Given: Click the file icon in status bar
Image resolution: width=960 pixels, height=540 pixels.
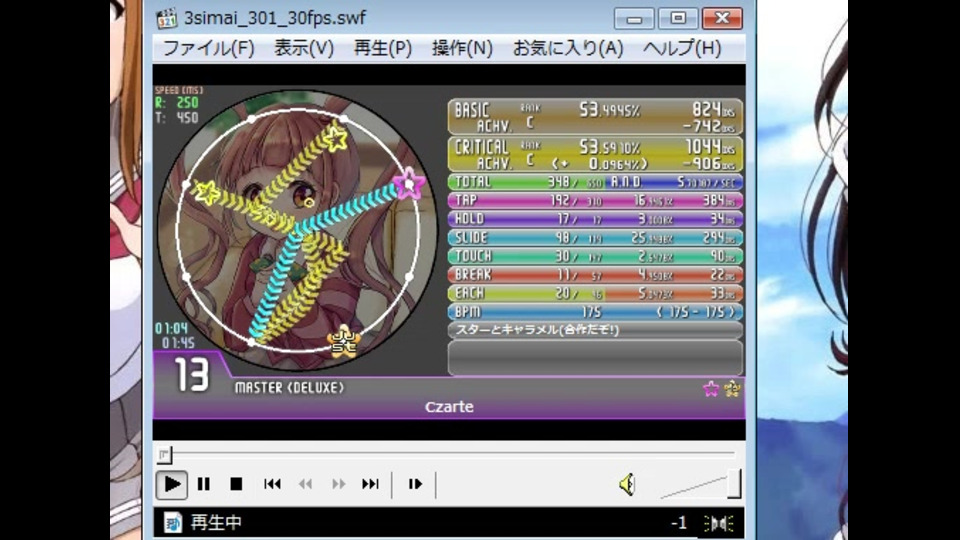Looking at the screenshot, I should 173,523.
